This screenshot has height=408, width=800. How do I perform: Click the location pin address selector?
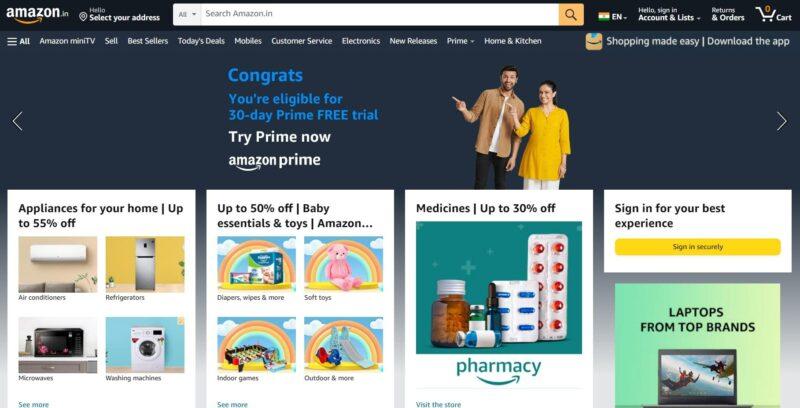119,14
